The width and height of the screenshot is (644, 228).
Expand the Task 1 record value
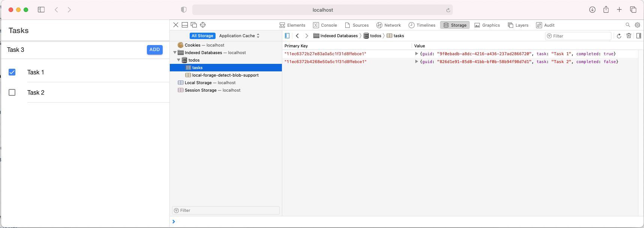[x=416, y=54]
